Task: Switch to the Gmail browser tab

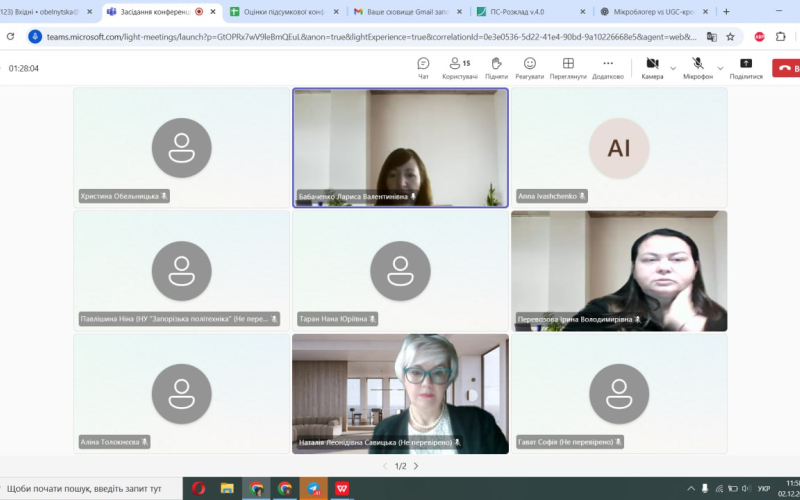Action: (400, 12)
